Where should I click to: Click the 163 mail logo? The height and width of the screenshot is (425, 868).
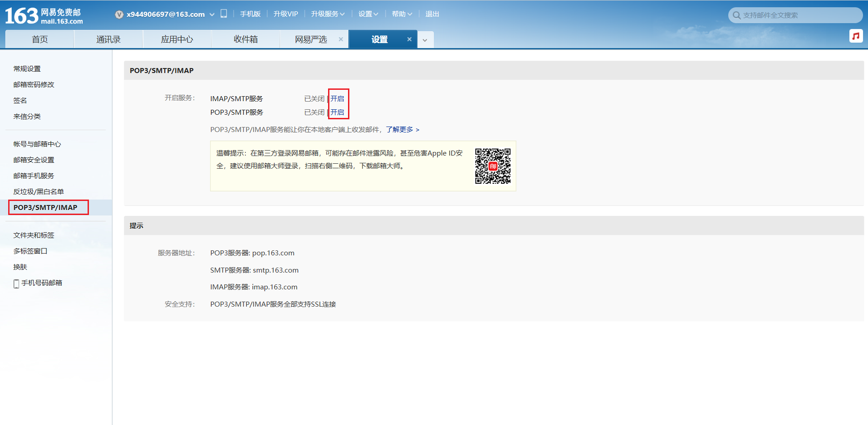coord(44,16)
